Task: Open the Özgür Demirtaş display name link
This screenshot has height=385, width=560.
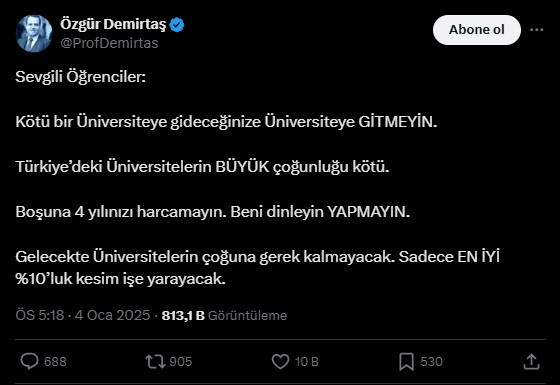Action: [x=113, y=25]
